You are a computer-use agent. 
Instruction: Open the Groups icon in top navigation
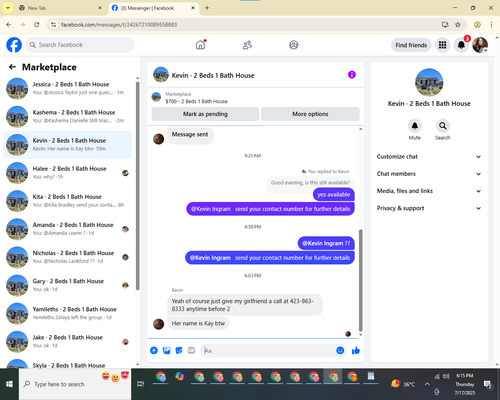294,45
